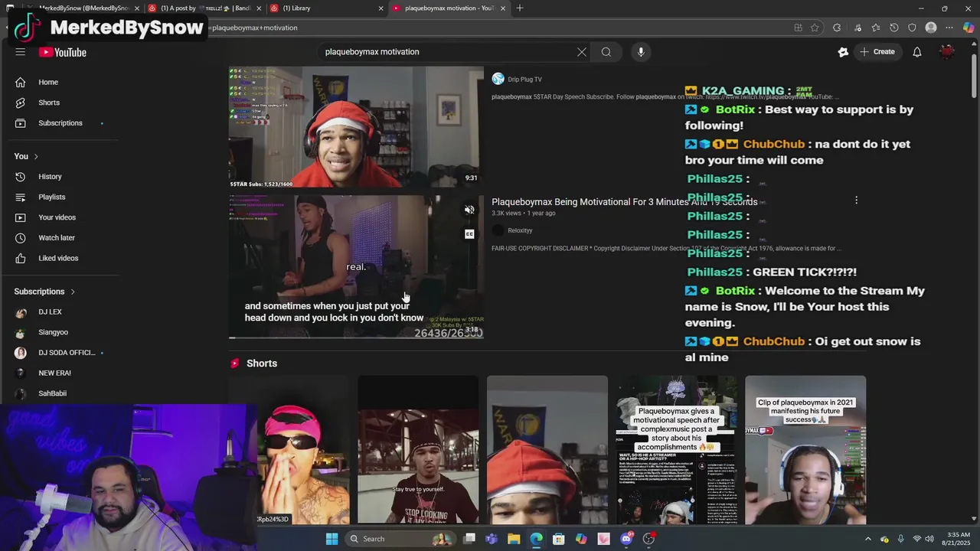Unmute the video preview speaker icon
980x551 pixels.
(x=469, y=210)
